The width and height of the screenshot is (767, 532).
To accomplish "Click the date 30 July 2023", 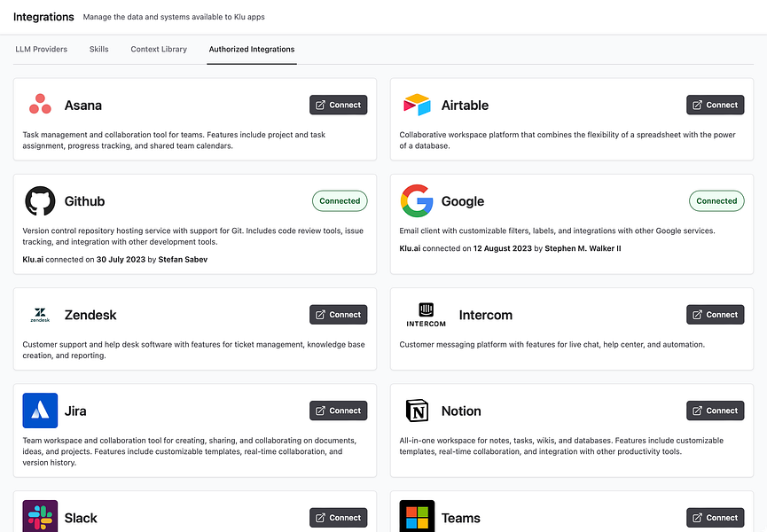I will (121, 260).
